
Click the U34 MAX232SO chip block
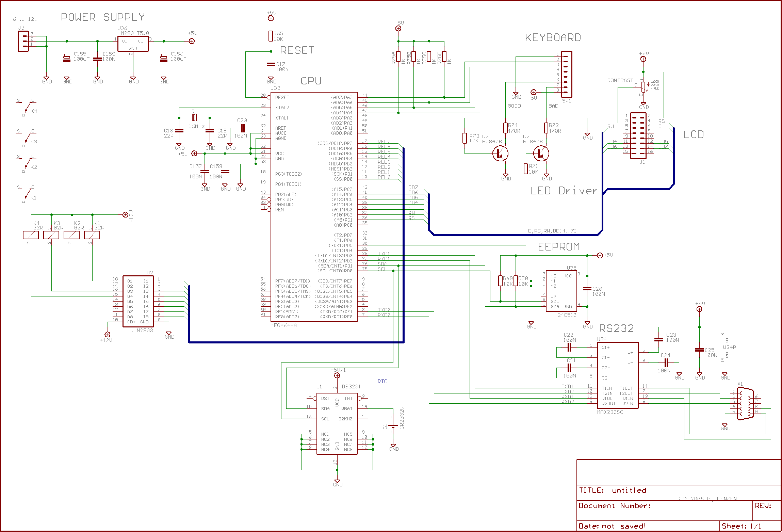618,375
